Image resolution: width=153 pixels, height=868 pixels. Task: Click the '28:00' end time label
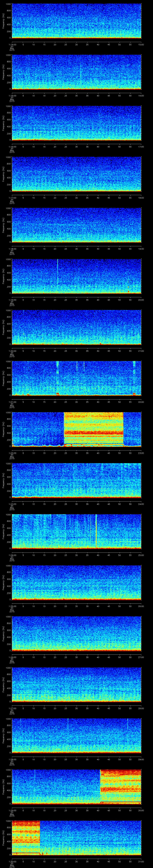(141, 708)
